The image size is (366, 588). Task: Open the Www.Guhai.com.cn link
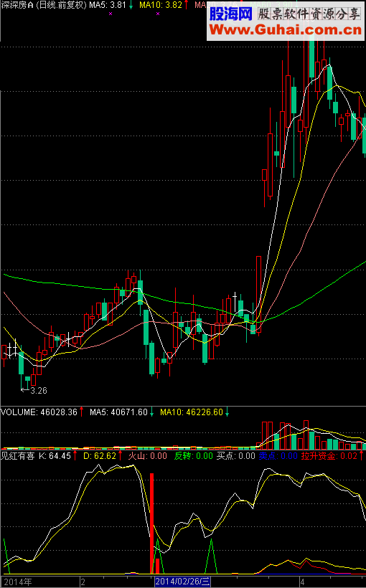pyautogui.click(x=286, y=29)
